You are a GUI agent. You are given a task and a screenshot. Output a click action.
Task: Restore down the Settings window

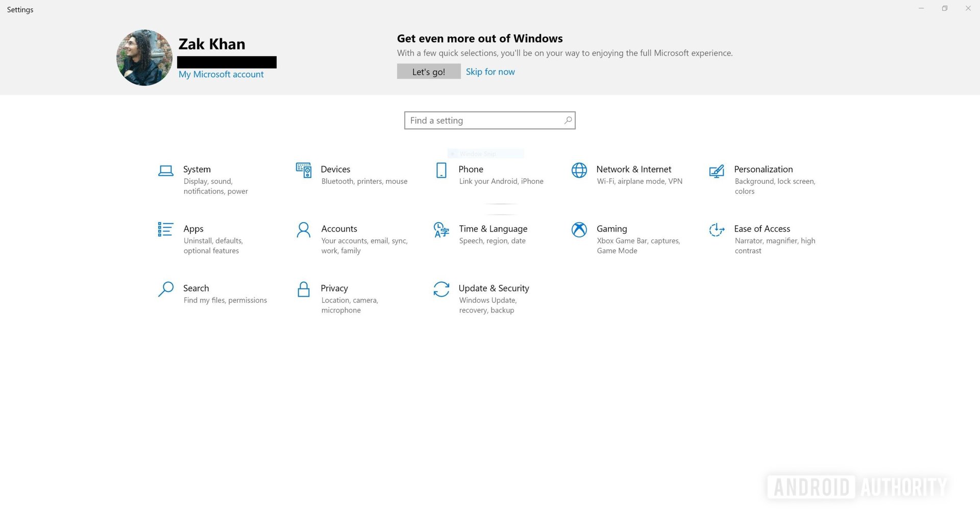[x=945, y=9]
